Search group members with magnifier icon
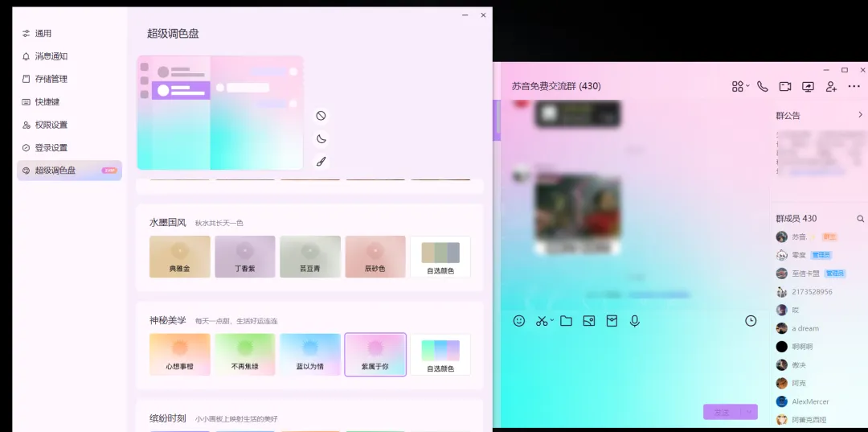This screenshot has height=432, width=868. click(860, 219)
